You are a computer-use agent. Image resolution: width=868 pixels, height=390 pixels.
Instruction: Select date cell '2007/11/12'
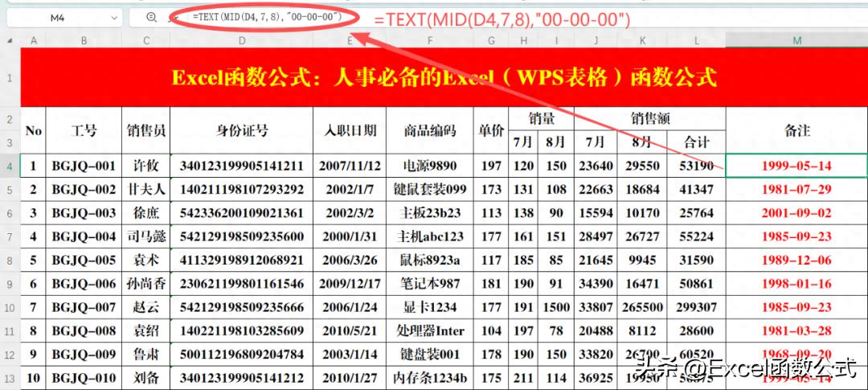click(350, 166)
